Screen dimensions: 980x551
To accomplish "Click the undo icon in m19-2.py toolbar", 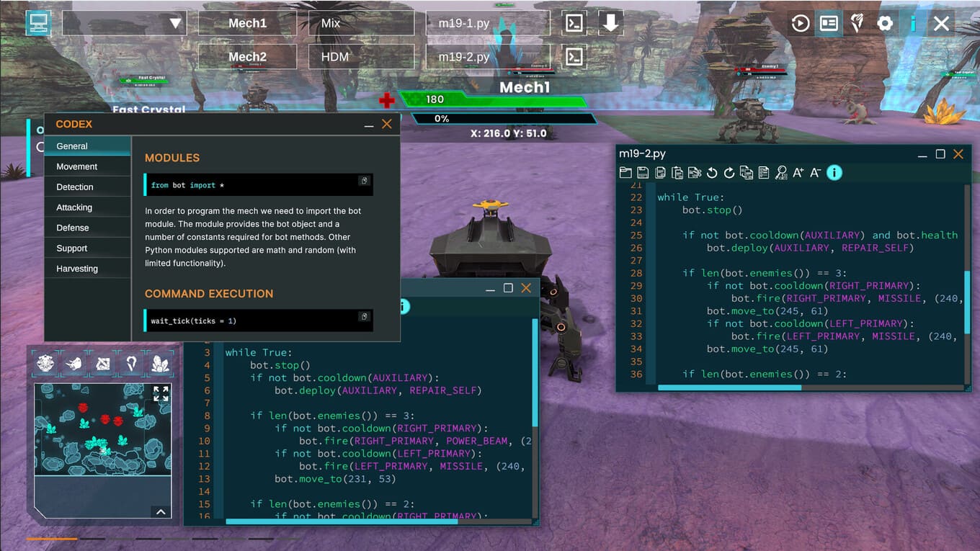I will [x=712, y=173].
